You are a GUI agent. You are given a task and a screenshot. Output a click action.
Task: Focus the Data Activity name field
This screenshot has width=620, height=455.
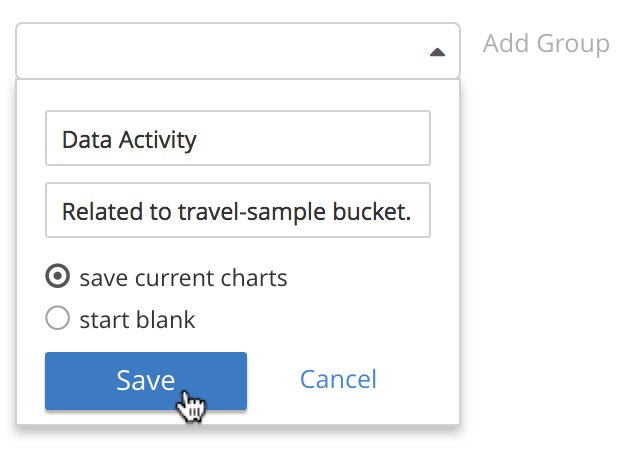click(237, 138)
